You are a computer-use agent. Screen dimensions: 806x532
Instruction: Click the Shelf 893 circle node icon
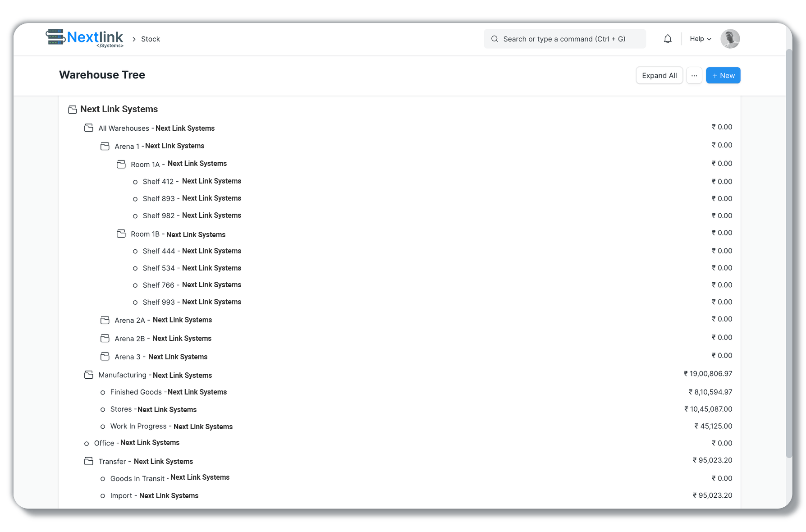tap(135, 199)
